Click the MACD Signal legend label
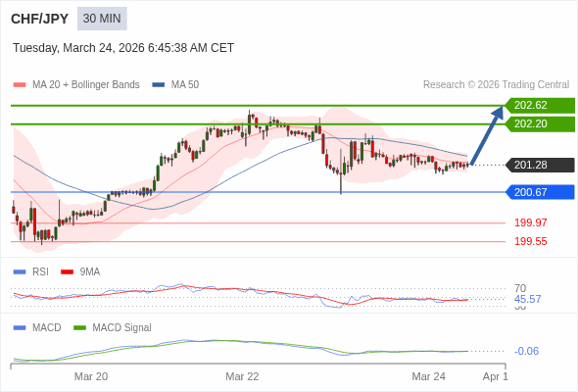 [x=121, y=328]
